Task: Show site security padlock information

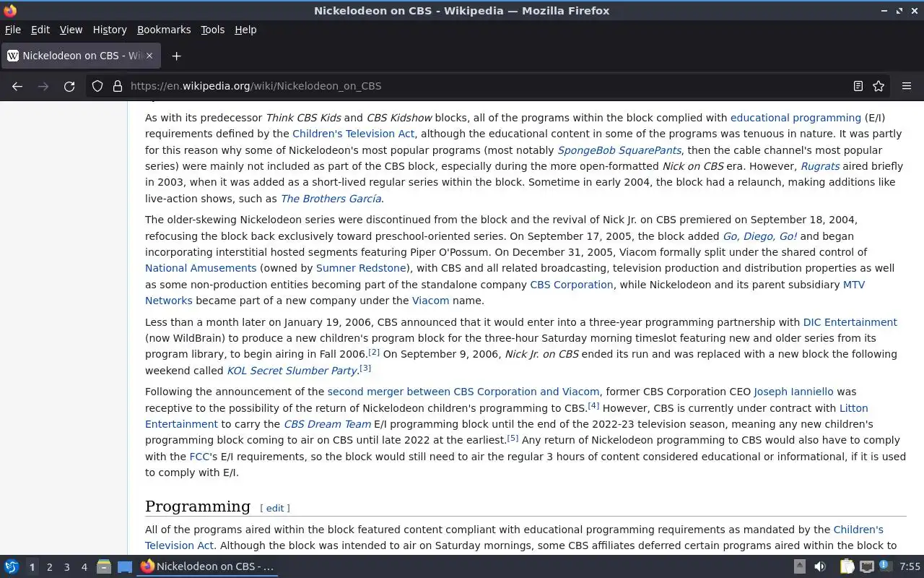Action: click(x=118, y=86)
